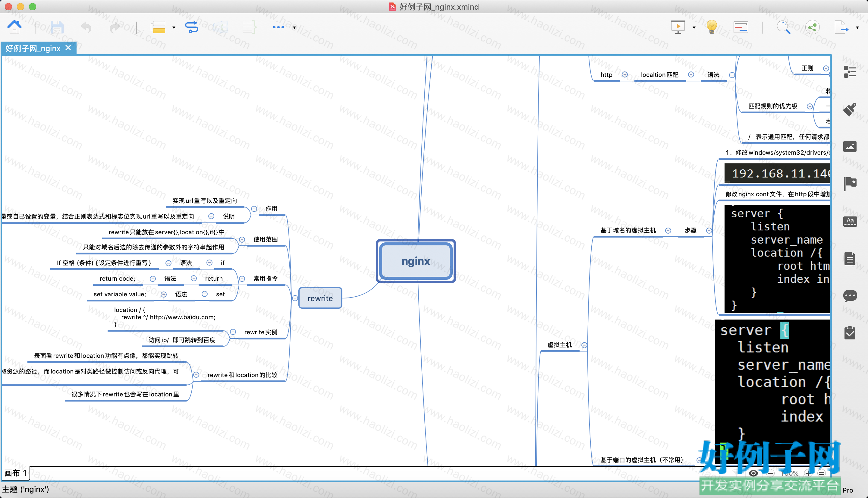Open the search magnifier tool
Screen dimensions: 868x498
pos(784,27)
